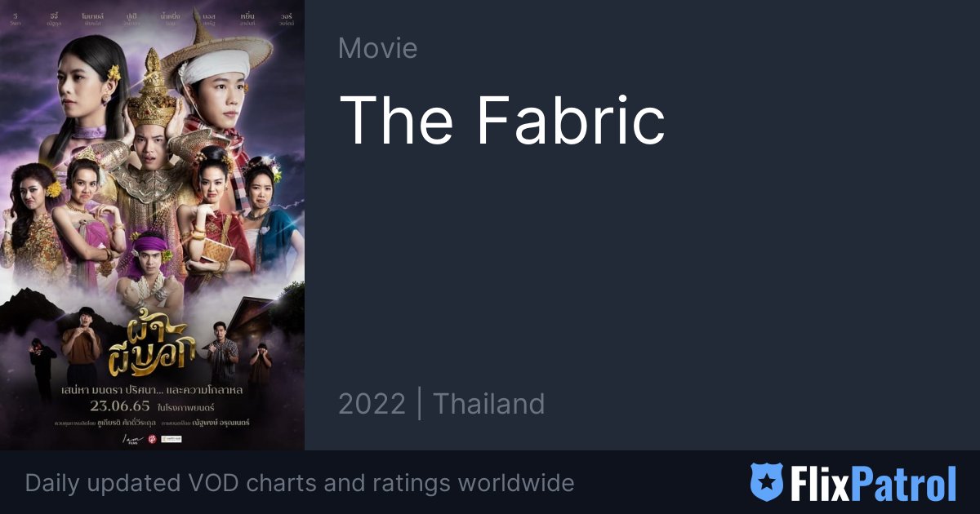This screenshot has width=980, height=514.
Task: Click the FlixPatrol shield star icon
Action: (767, 482)
